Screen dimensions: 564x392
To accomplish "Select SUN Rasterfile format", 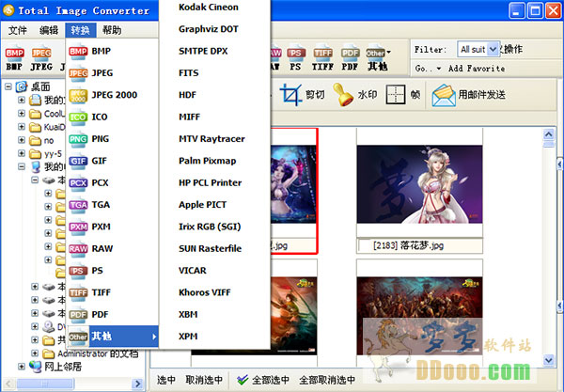I will pyautogui.click(x=214, y=248).
